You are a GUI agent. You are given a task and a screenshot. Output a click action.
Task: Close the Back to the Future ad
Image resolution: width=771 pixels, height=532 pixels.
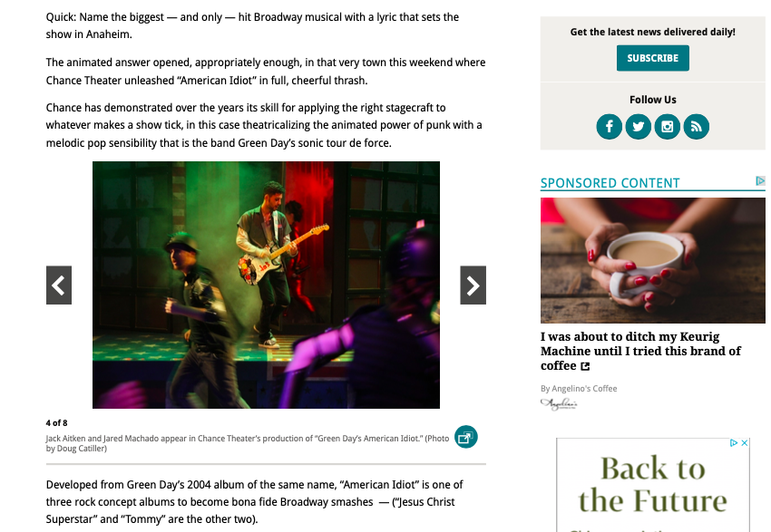pos(745,442)
